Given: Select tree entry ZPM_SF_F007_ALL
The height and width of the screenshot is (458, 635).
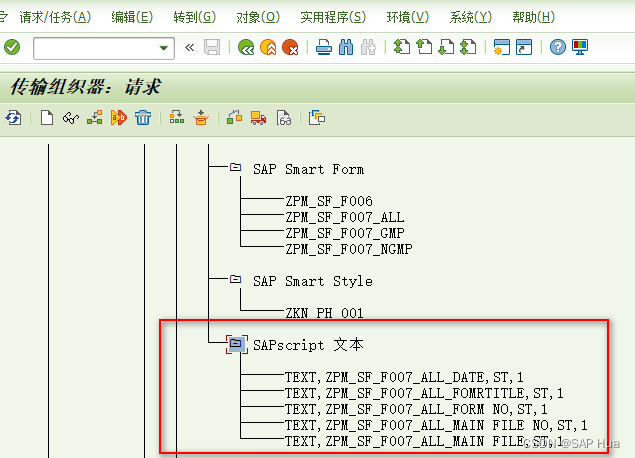Looking at the screenshot, I should [345, 217].
